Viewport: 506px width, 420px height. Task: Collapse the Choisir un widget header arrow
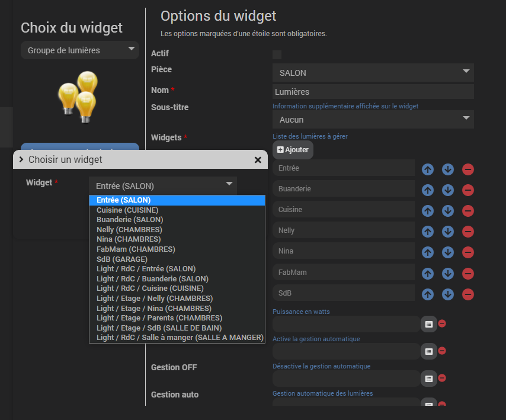point(21,159)
